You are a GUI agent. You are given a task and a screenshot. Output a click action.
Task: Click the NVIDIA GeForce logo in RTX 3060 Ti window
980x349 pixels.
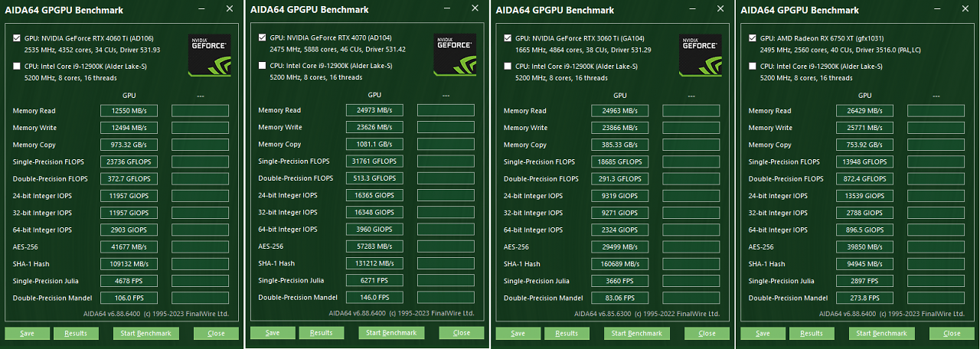click(x=700, y=54)
